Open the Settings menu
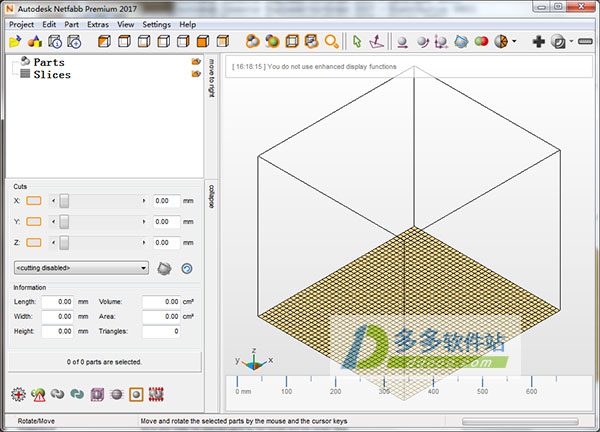This screenshot has width=600, height=432. pos(157,24)
